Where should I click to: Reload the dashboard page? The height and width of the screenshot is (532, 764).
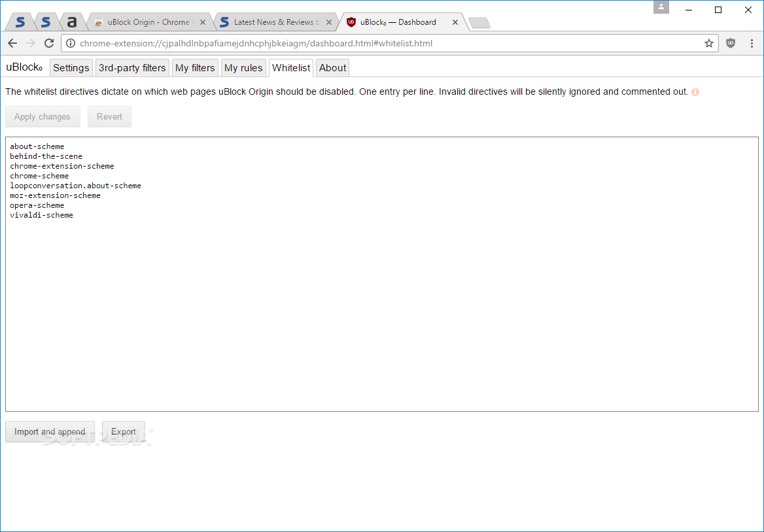[48, 43]
